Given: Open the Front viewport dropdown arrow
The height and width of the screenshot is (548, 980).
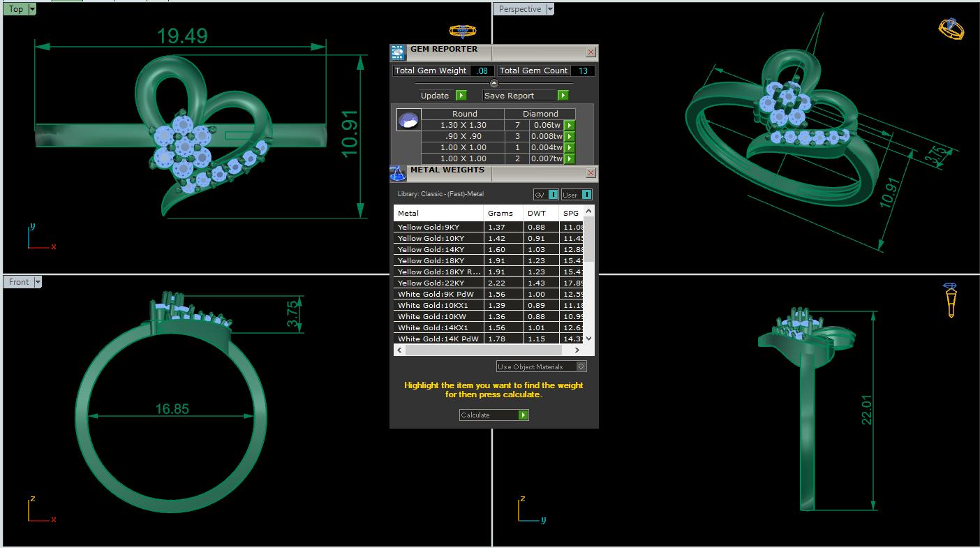Looking at the screenshot, I should pos(38,282).
